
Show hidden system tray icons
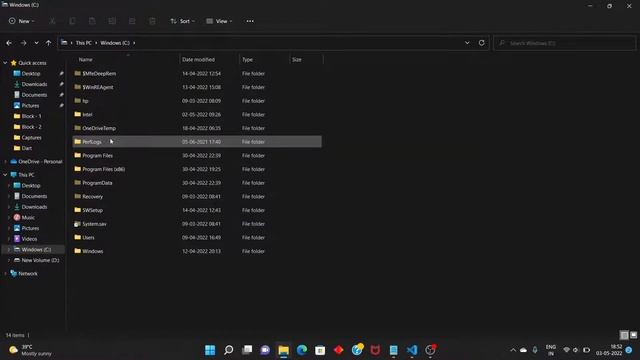tap(513, 350)
